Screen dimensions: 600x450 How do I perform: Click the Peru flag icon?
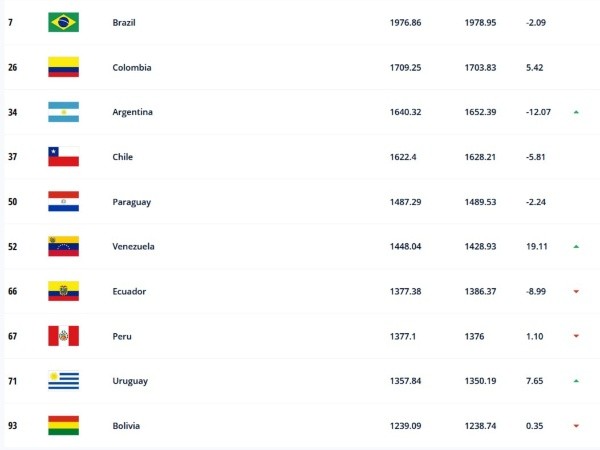point(63,336)
